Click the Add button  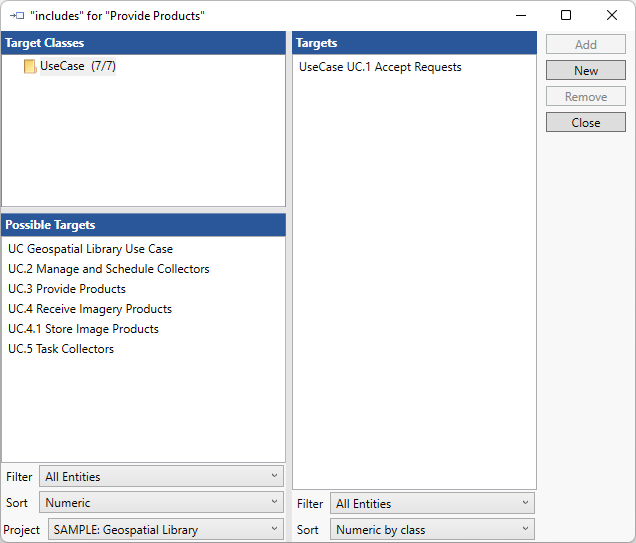(x=586, y=45)
